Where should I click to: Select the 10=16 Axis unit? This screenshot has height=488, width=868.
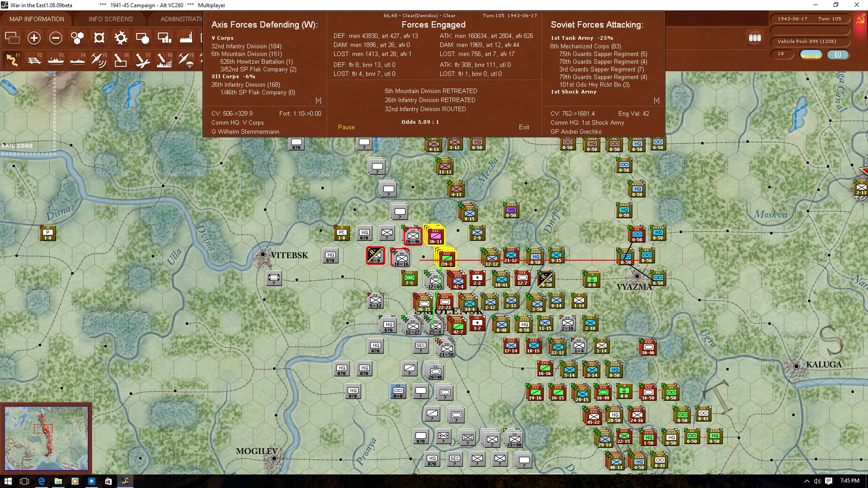(401, 258)
